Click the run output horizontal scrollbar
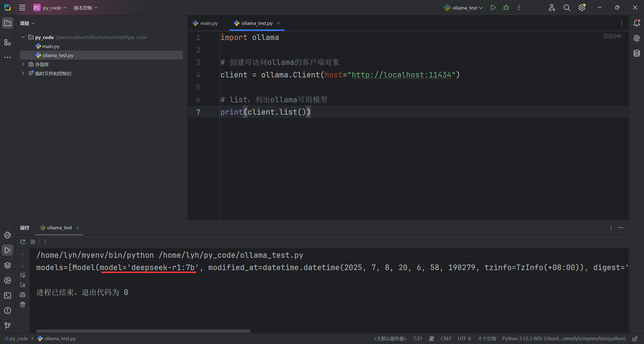 pos(143,331)
